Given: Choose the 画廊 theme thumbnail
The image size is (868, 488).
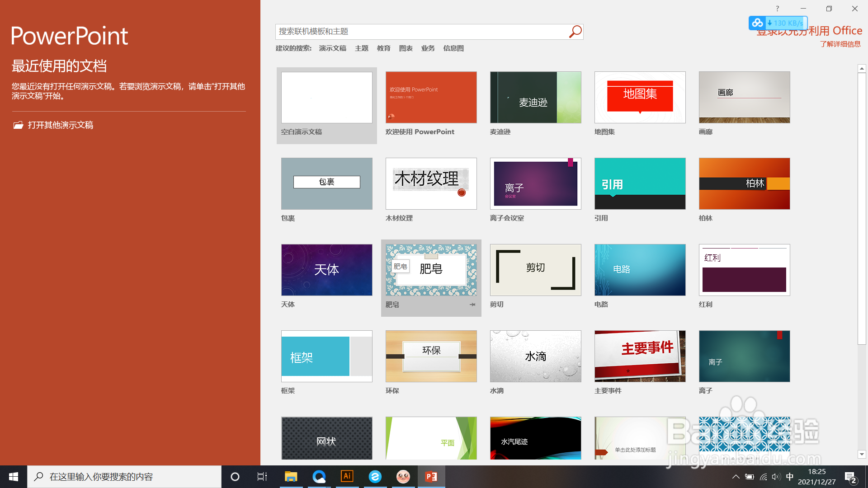Looking at the screenshot, I should click(x=745, y=98).
